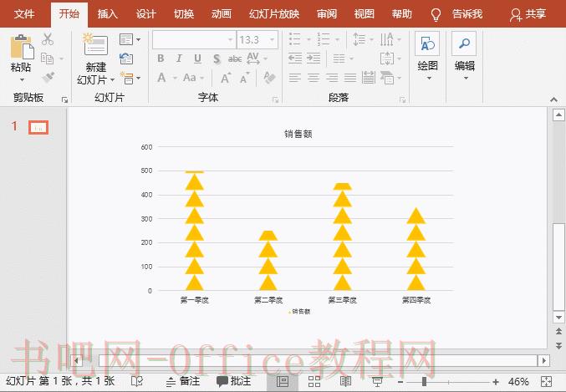
Task: Click the Editing magnifier icon
Action: (x=464, y=43)
